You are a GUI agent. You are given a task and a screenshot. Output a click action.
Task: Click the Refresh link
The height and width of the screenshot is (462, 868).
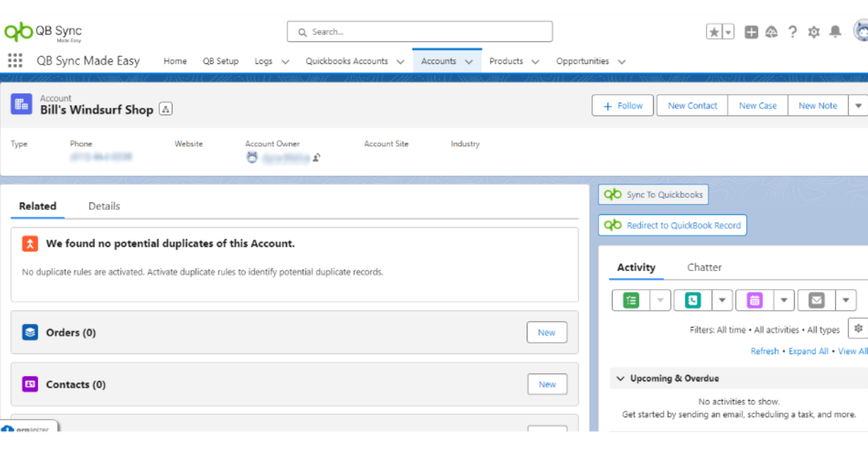[x=764, y=351]
